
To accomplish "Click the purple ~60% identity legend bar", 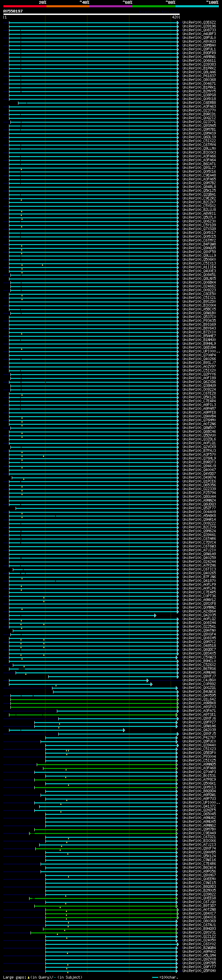I will [x=111, y=6].
